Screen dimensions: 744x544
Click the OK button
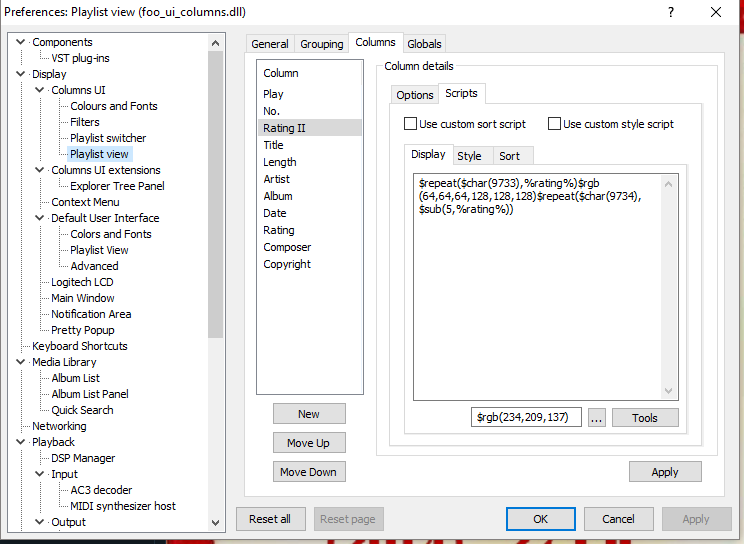click(540, 519)
